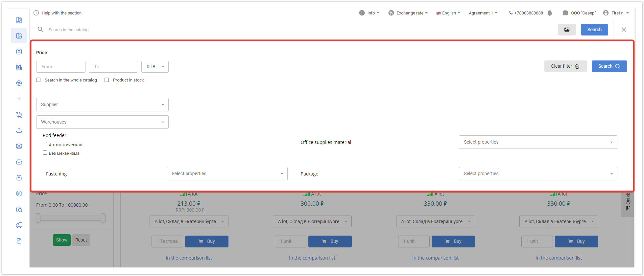Open the percent discount icon in the sidebar
The image size is (644, 276).
[19, 83]
